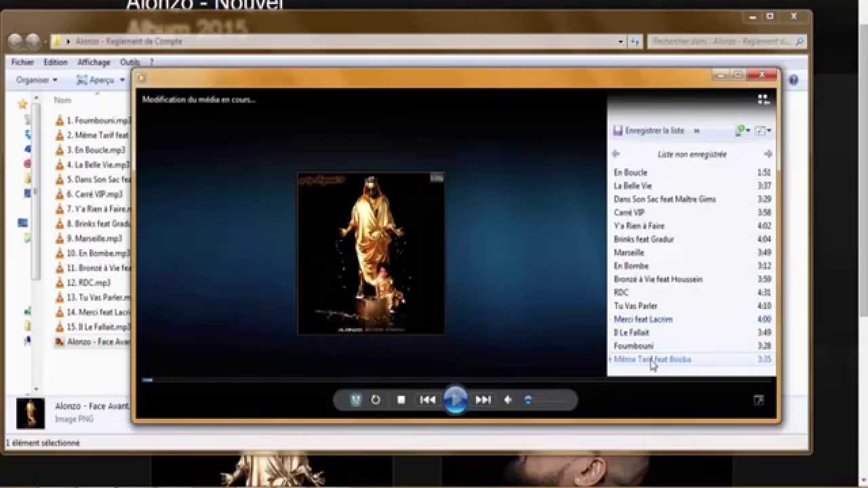Start playback with the blue Play button
This screenshot has width=868, height=488.
[x=455, y=400]
